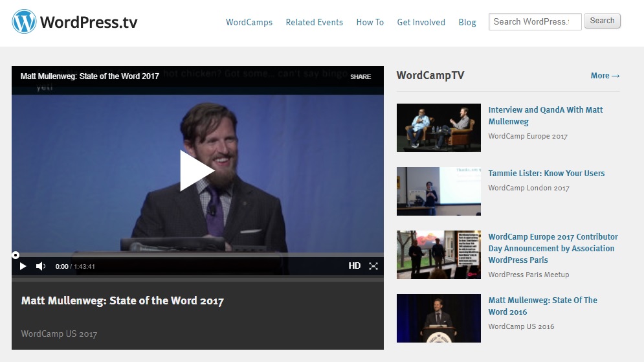Open 'Matt Mullenweg: State Of The Word 2016' link

542,306
